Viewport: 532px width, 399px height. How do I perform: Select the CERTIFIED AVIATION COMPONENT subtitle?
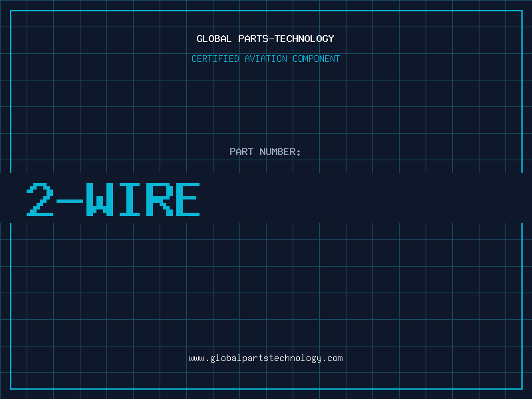[x=265, y=59]
